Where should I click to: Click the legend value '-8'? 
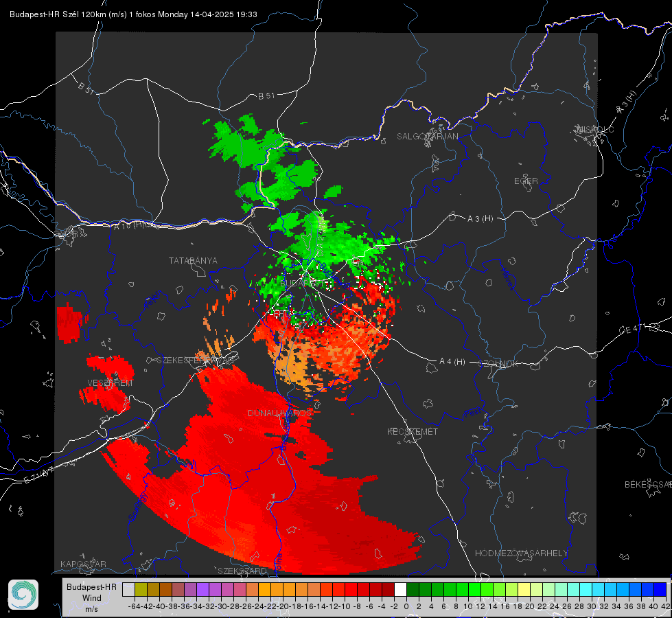coord(356,606)
